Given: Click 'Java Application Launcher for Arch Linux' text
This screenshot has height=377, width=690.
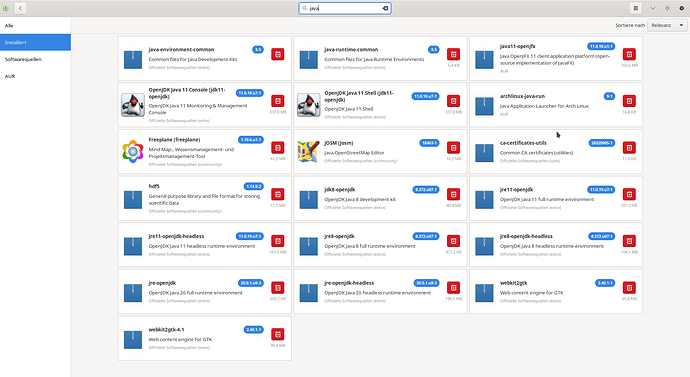Looking at the screenshot, I should click(544, 106).
